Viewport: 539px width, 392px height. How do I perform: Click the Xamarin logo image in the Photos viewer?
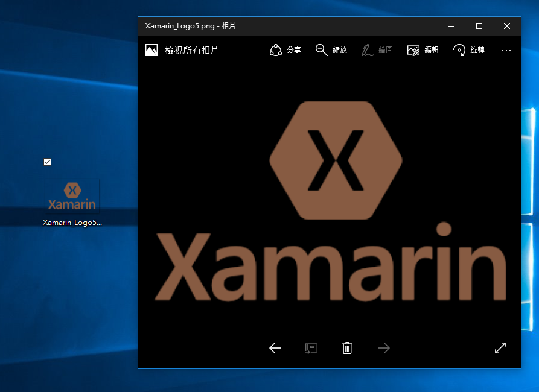coord(330,201)
